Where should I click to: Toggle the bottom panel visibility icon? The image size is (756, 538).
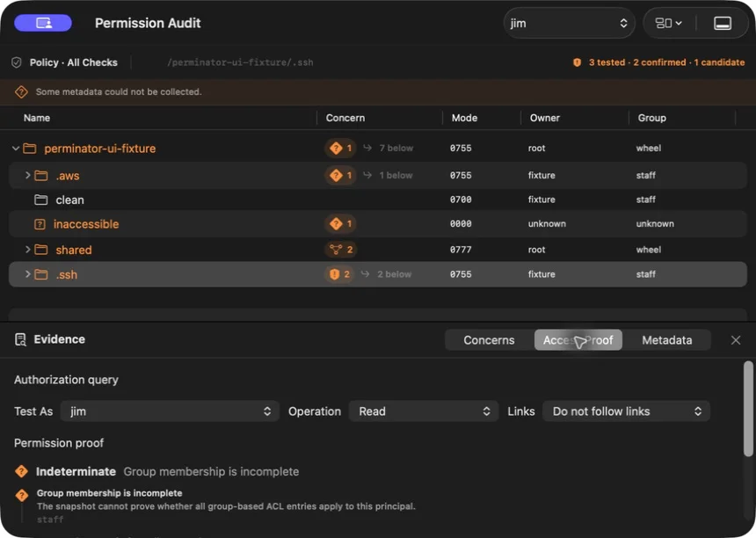[x=723, y=23]
